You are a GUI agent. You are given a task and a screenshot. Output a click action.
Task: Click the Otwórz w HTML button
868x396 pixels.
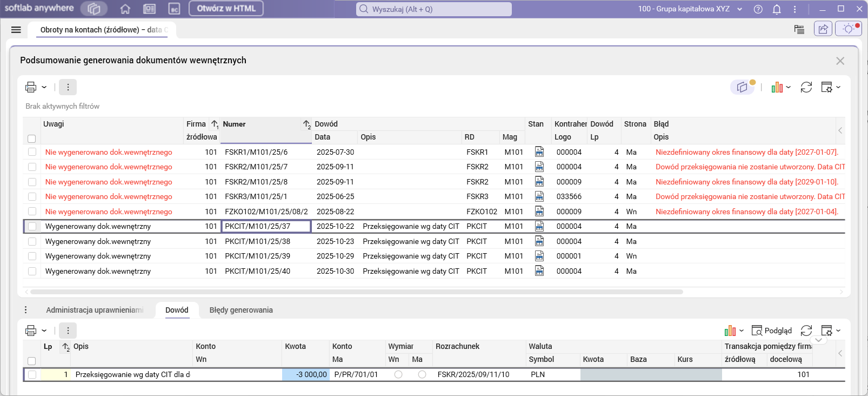226,9
